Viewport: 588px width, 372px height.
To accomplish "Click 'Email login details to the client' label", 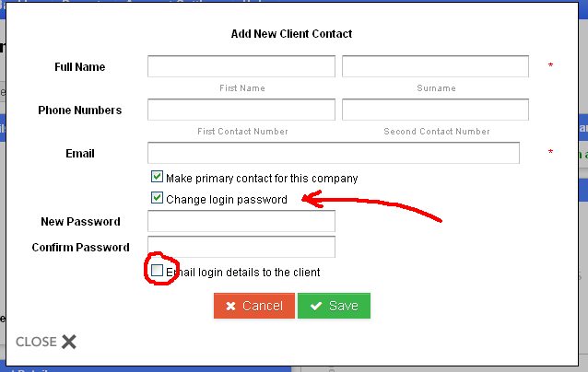I will [x=243, y=273].
